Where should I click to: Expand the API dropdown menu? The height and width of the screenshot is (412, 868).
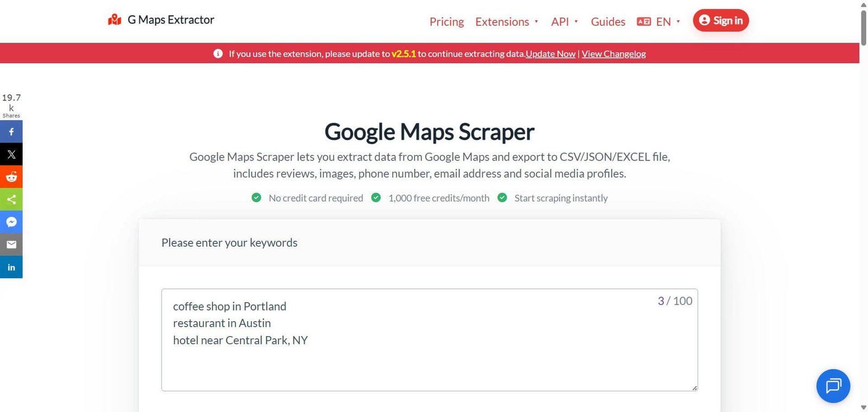565,22
